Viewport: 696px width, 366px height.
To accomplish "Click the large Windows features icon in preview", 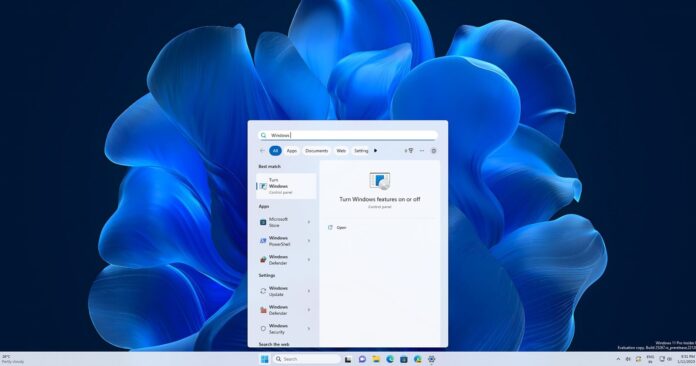I will (x=380, y=181).
